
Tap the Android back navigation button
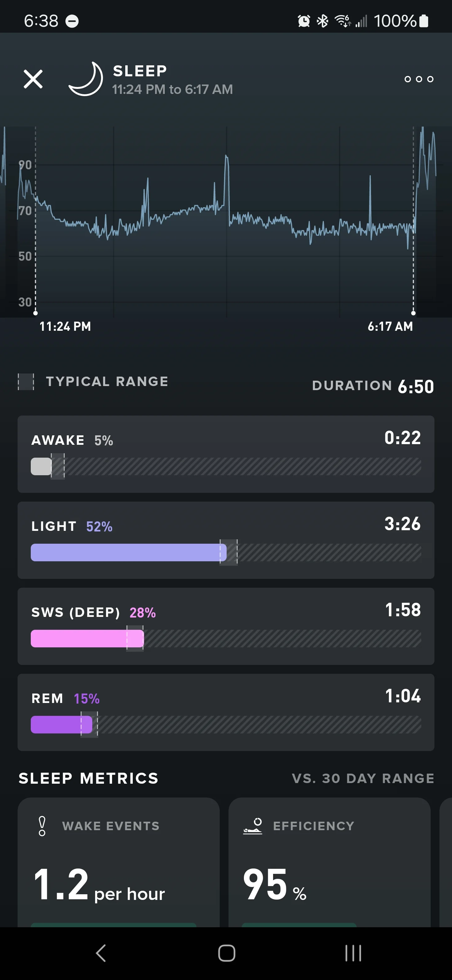[x=101, y=953]
